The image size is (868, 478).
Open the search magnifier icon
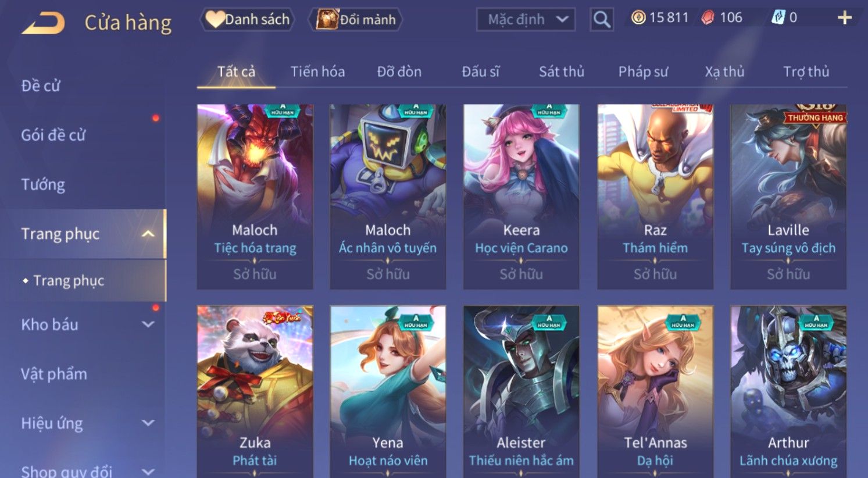602,19
